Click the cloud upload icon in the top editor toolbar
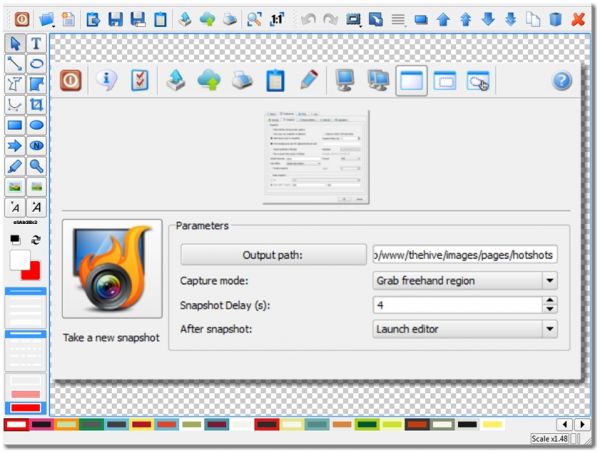 coord(207,19)
